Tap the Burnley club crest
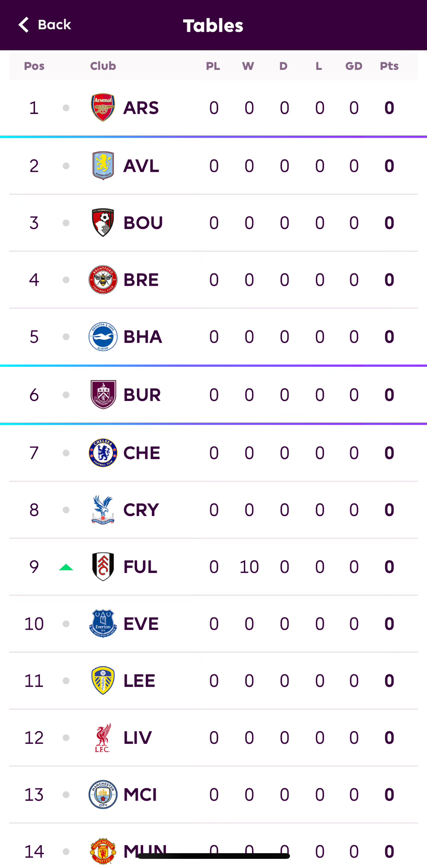The height and width of the screenshot is (868, 427). [x=103, y=395]
